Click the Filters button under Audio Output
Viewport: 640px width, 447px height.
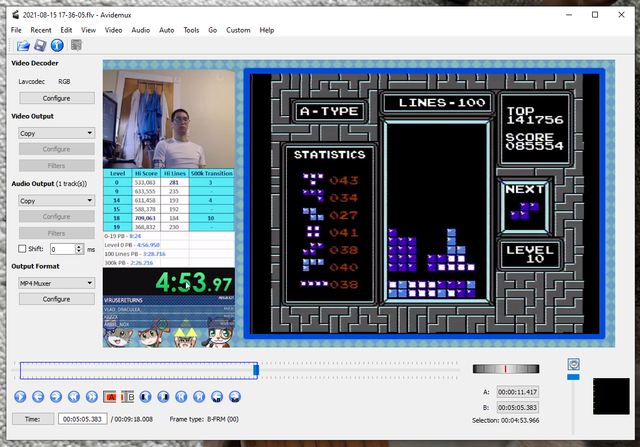coord(56,233)
